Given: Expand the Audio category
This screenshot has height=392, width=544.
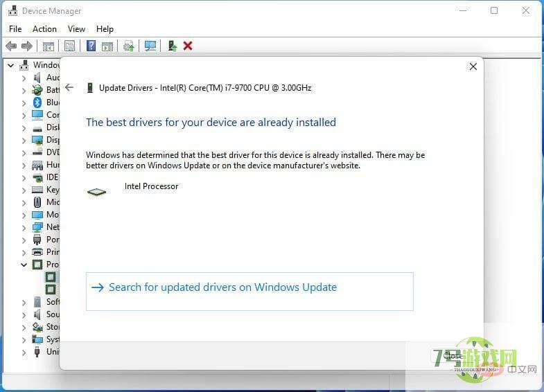Looking at the screenshot, I should [x=24, y=78].
